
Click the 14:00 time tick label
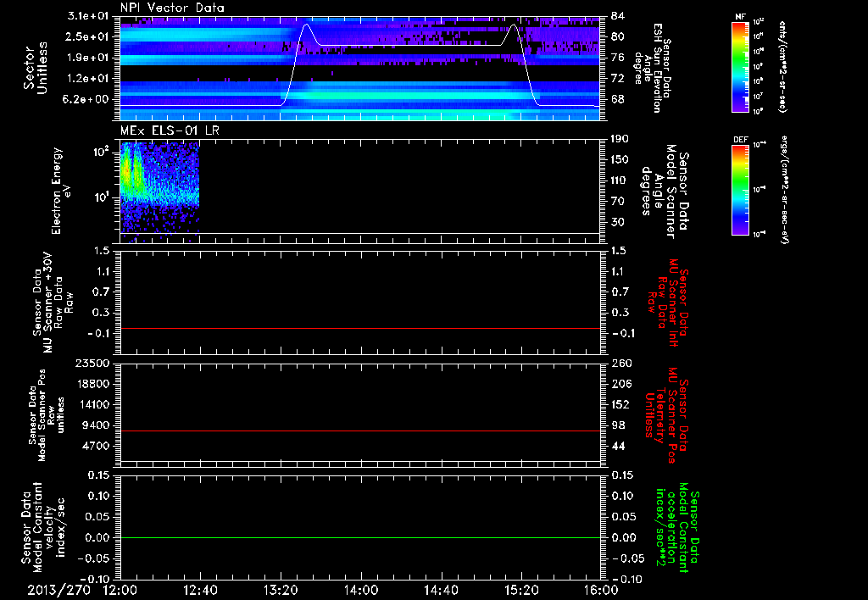(361, 590)
